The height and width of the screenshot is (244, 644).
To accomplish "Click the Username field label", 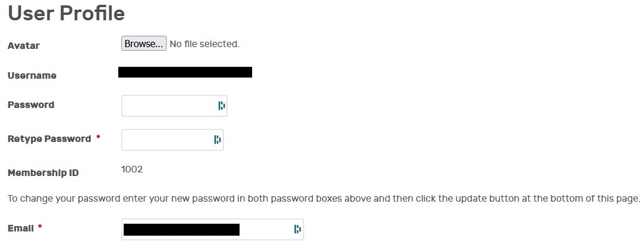I will (32, 75).
